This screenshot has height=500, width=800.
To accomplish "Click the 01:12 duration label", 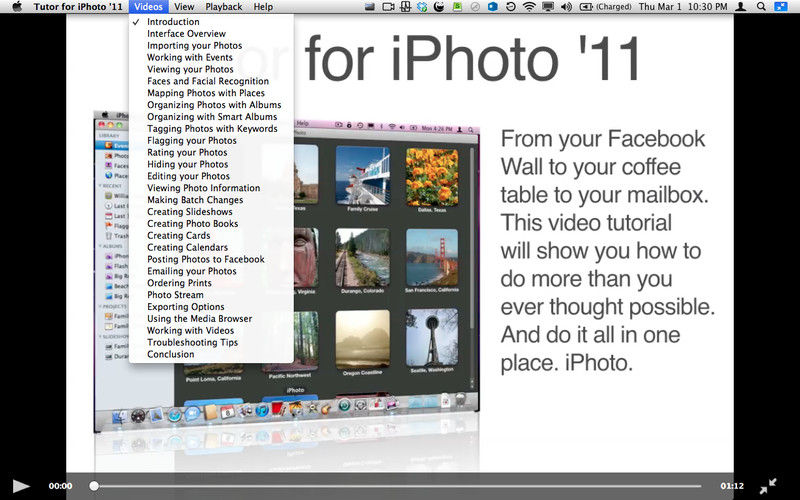I will [x=732, y=486].
